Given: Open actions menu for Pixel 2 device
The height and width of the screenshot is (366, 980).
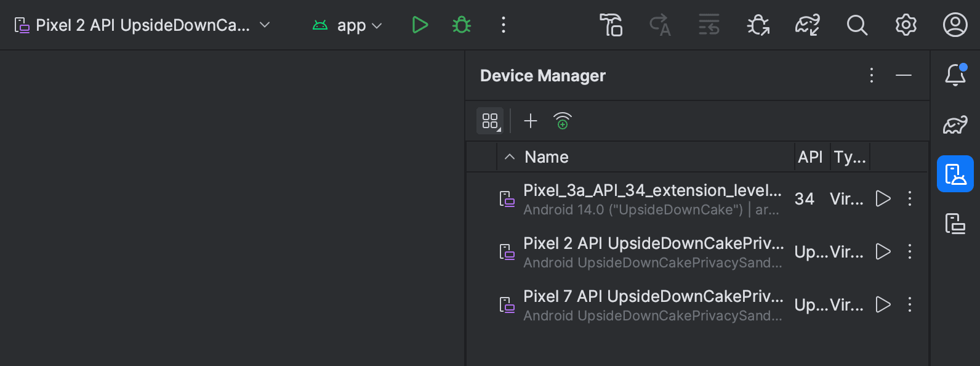Looking at the screenshot, I should tap(910, 251).
